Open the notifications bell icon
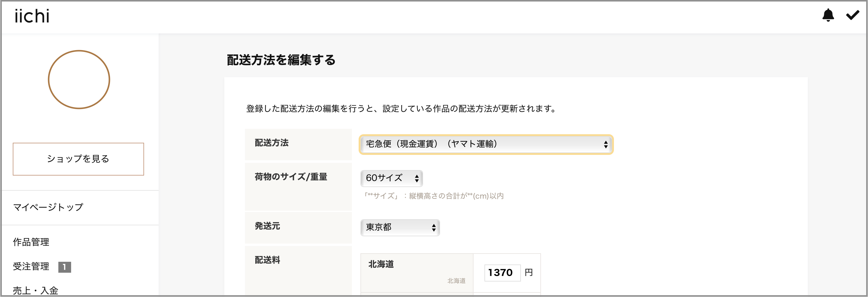The height and width of the screenshot is (297, 868). [828, 15]
